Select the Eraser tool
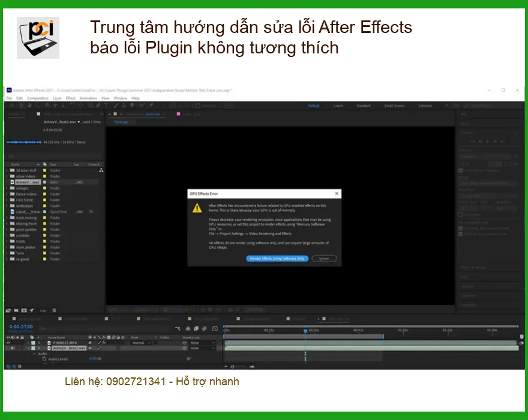528x420 pixels. pyautogui.click(x=133, y=106)
